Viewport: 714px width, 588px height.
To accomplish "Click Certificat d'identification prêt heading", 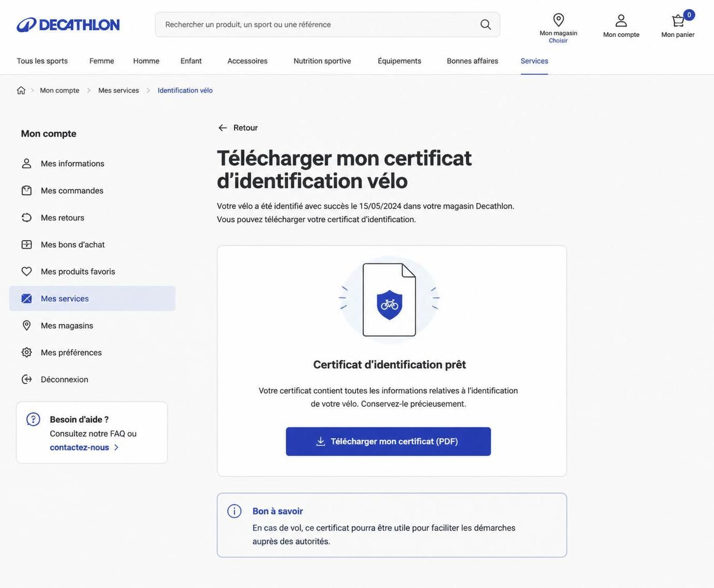I will click(390, 365).
